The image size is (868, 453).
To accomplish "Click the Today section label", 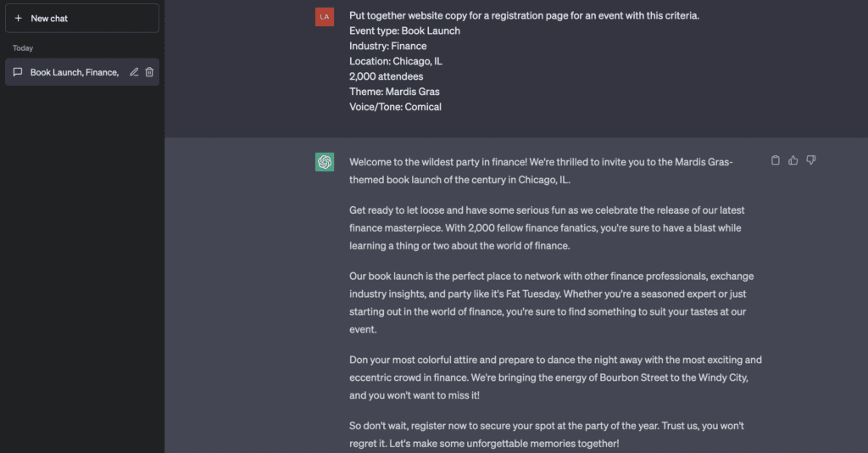I will click(23, 48).
